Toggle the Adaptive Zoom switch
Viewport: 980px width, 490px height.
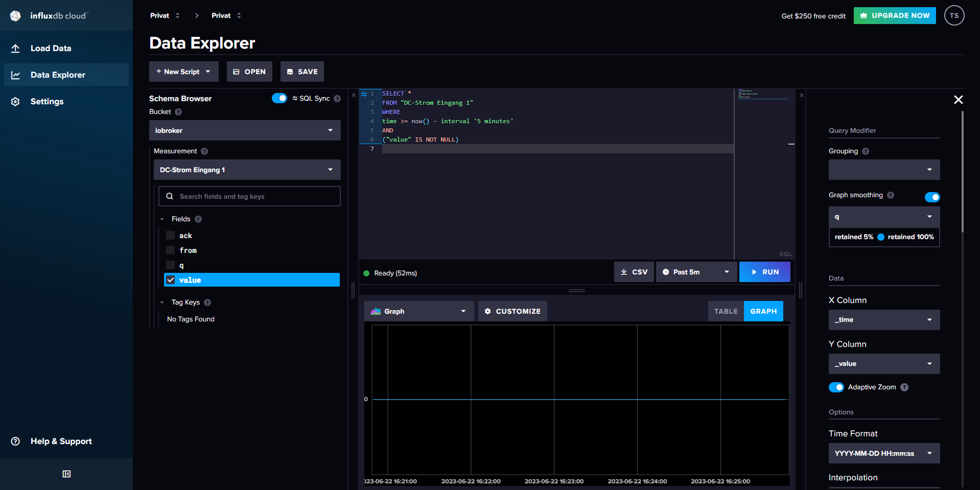836,387
